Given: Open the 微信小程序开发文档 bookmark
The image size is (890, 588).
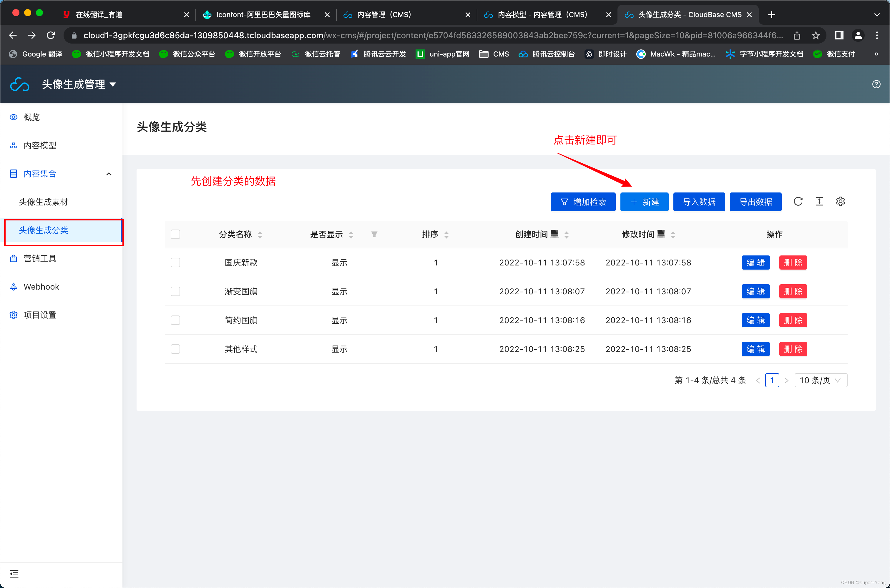Looking at the screenshot, I should click(111, 54).
